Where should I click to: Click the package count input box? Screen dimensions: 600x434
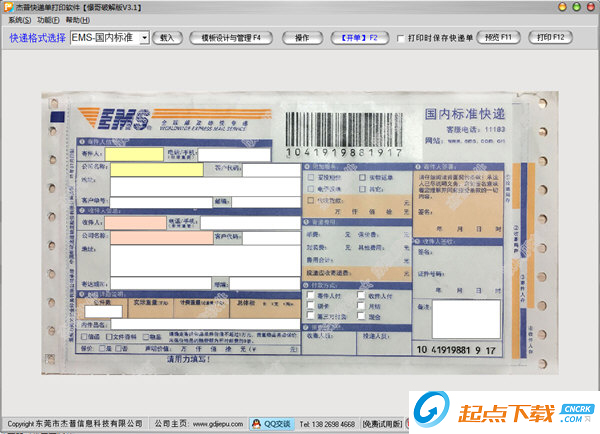tap(103, 312)
